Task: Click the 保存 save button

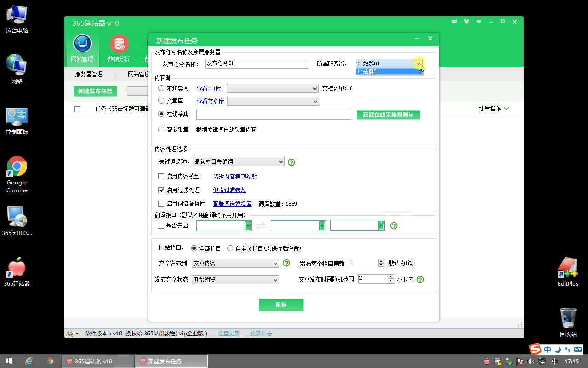Action: (281, 305)
